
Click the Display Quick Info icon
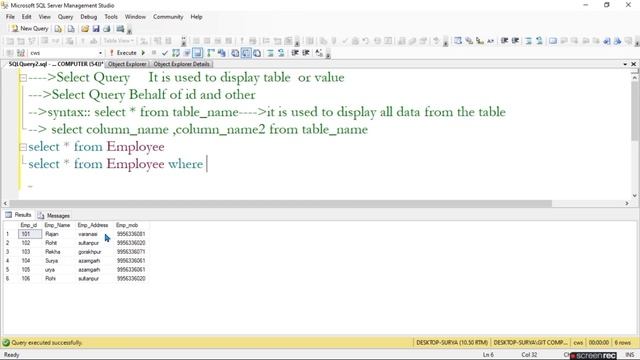click(480, 41)
